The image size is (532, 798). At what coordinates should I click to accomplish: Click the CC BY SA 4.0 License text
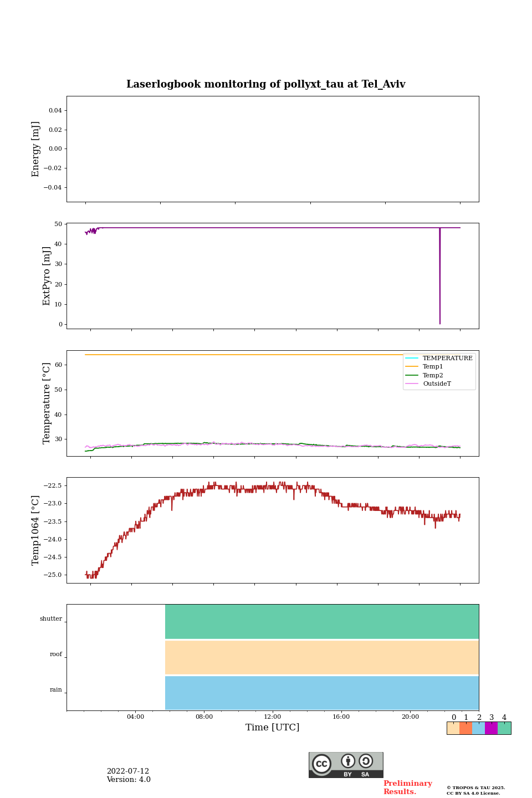coord(473,793)
